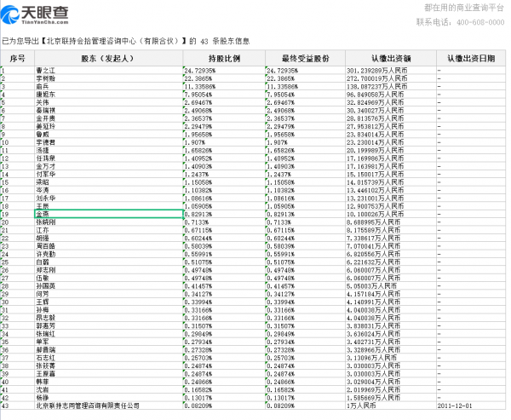This screenshot has height=420, width=511.
Task: Select amount cell 15.150017万人民币
Action: click(x=391, y=175)
